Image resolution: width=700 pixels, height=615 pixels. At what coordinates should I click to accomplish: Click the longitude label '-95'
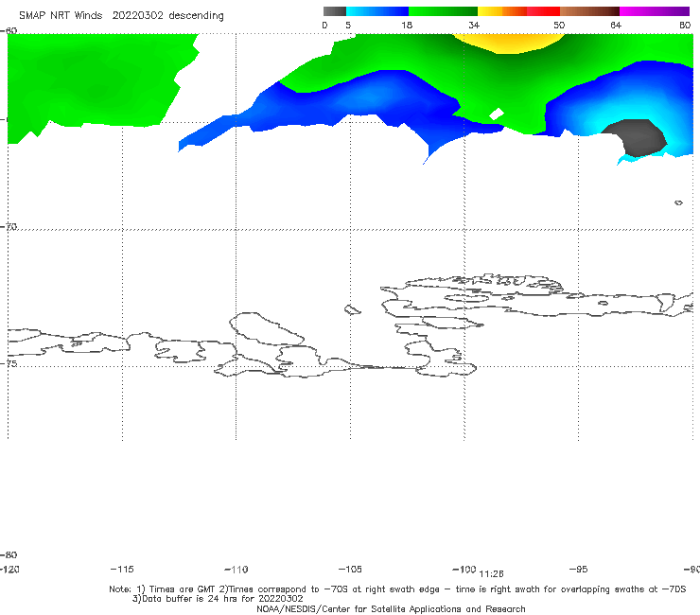(x=579, y=570)
